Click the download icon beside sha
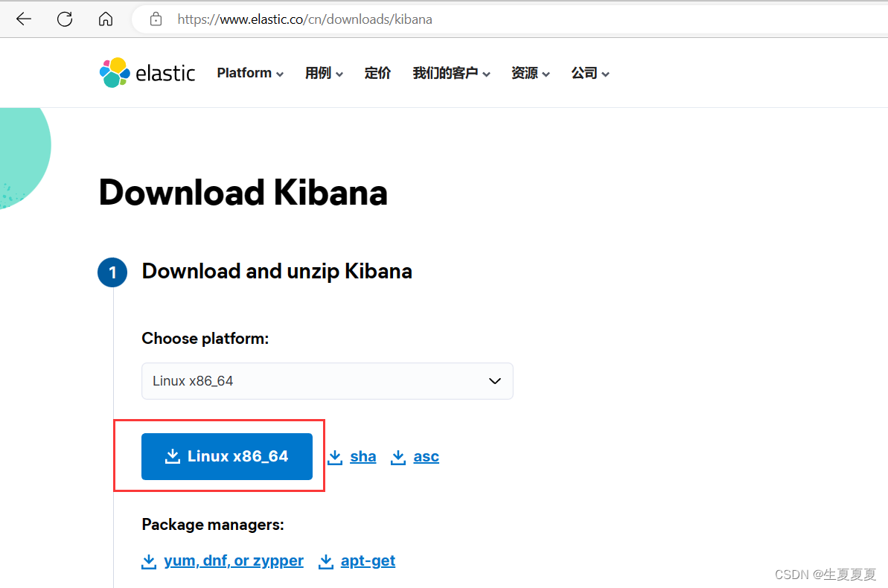Image resolution: width=888 pixels, height=588 pixels. (335, 456)
